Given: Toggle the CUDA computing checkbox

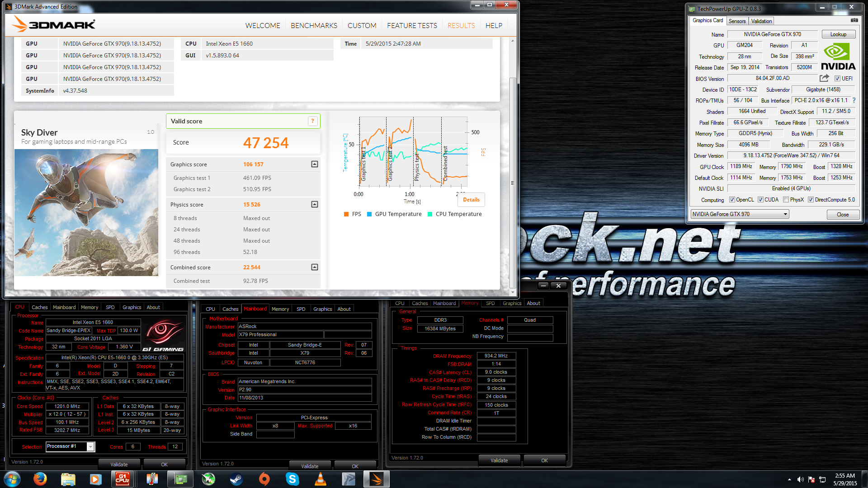Looking at the screenshot, I should coord(760,200).
